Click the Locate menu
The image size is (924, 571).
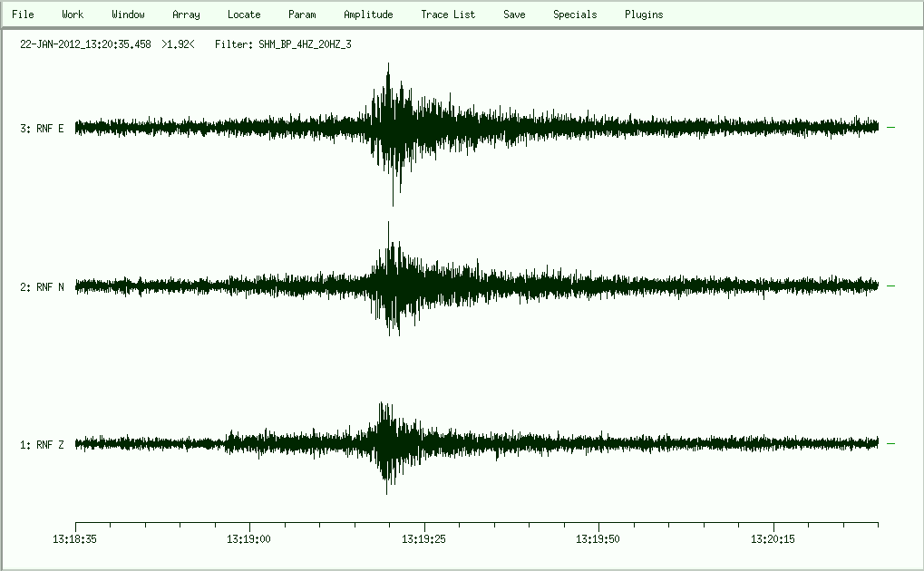pos(244,15)
